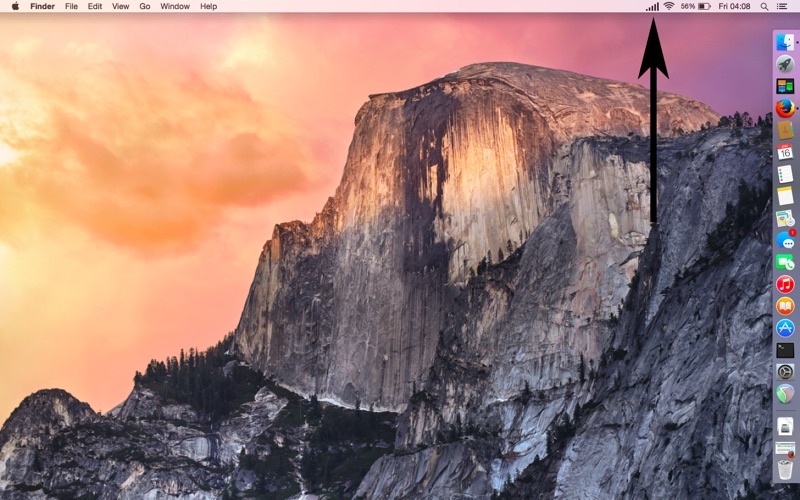Open Notification Center icon
Screen dimensions: 800x500
point(781,6)
